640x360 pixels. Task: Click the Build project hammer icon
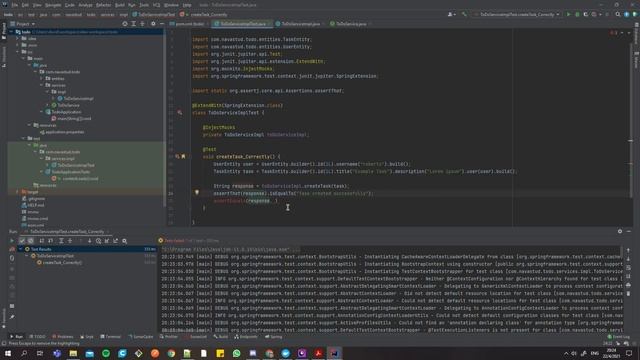pos(464,14)
